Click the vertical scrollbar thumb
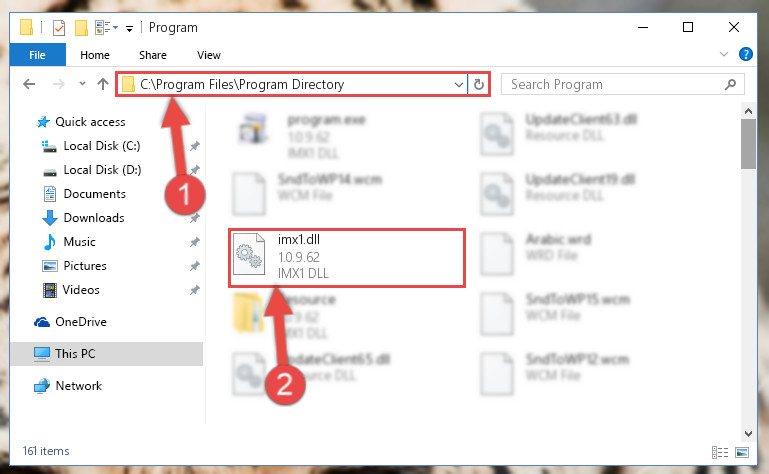The height and width of the screenshot is (474, 769). click(748, 143)
